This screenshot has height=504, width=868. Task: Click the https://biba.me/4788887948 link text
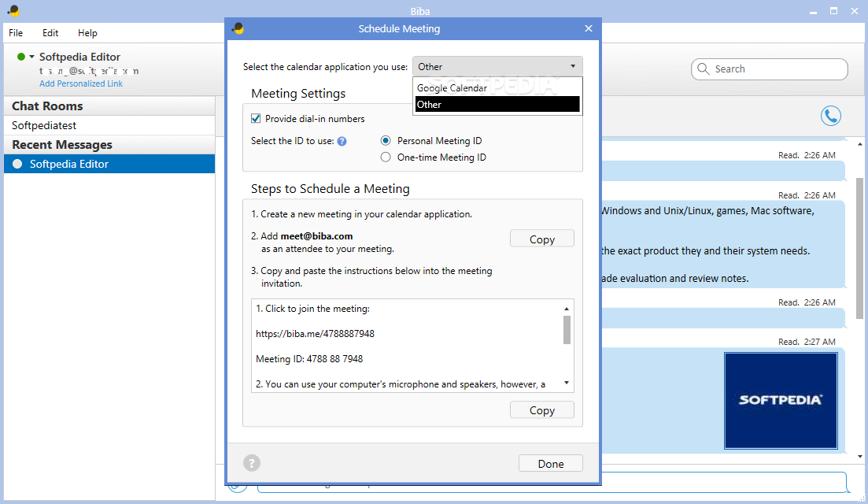tap(315, 334)
